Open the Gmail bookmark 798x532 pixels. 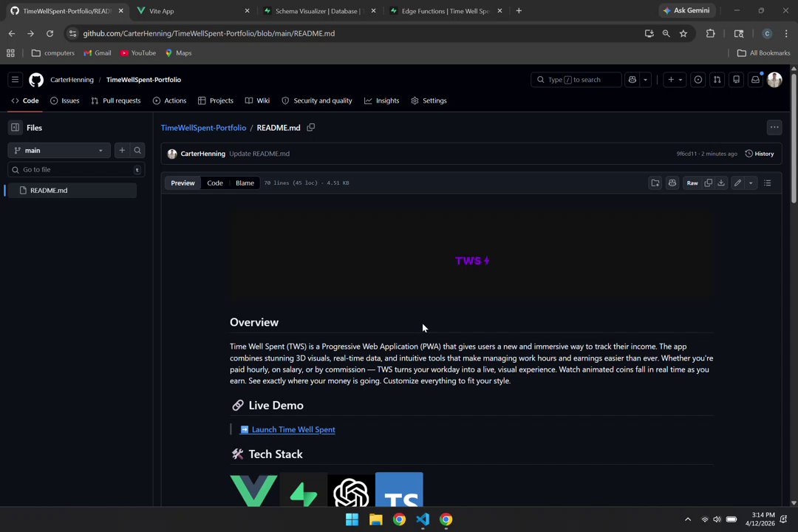[98, 53]
